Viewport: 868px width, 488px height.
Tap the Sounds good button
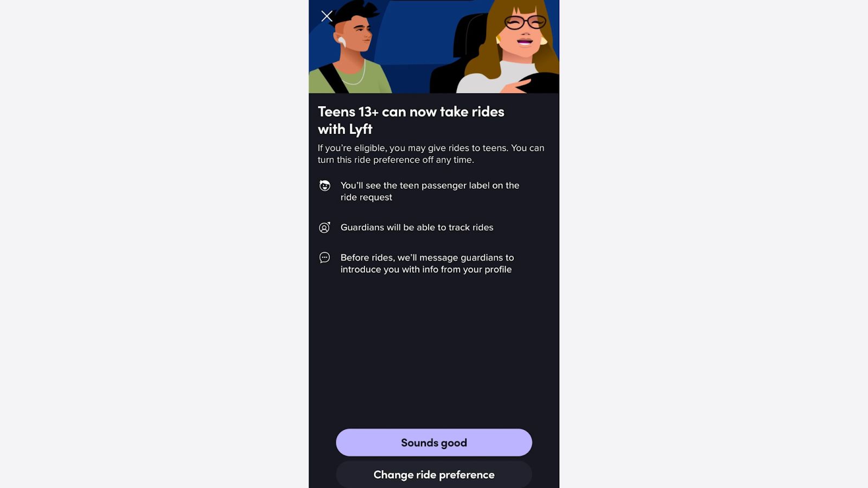(x=434, y=442)
